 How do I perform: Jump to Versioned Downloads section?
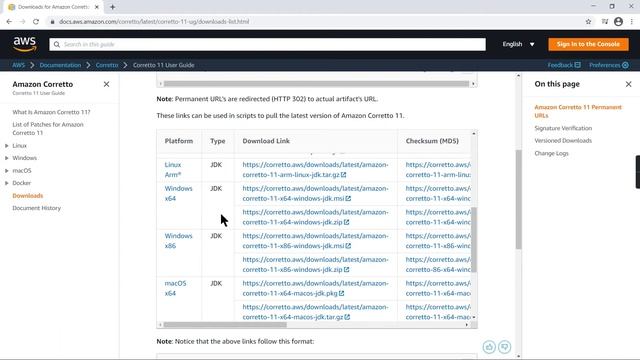click(x=563, y=140)
